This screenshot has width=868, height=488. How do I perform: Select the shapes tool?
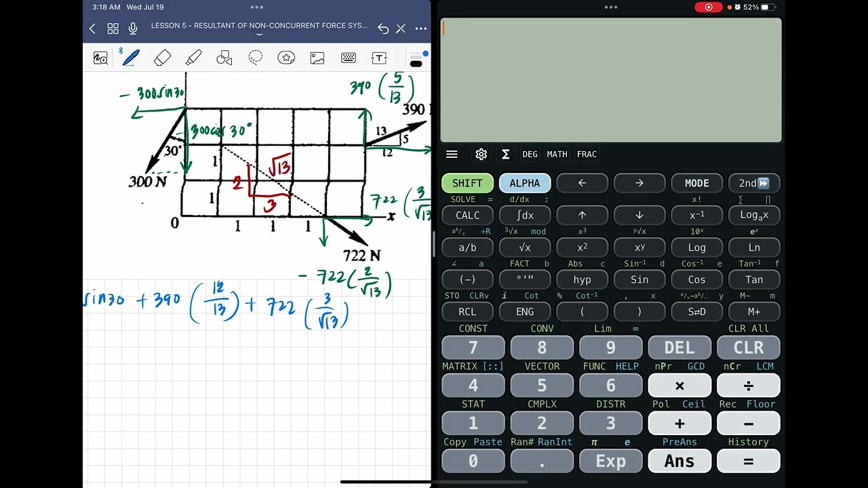tap(224, 58)
